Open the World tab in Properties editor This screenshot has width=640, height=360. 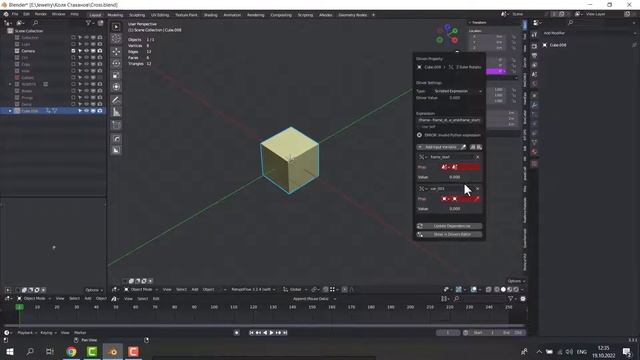pos(534,84)
